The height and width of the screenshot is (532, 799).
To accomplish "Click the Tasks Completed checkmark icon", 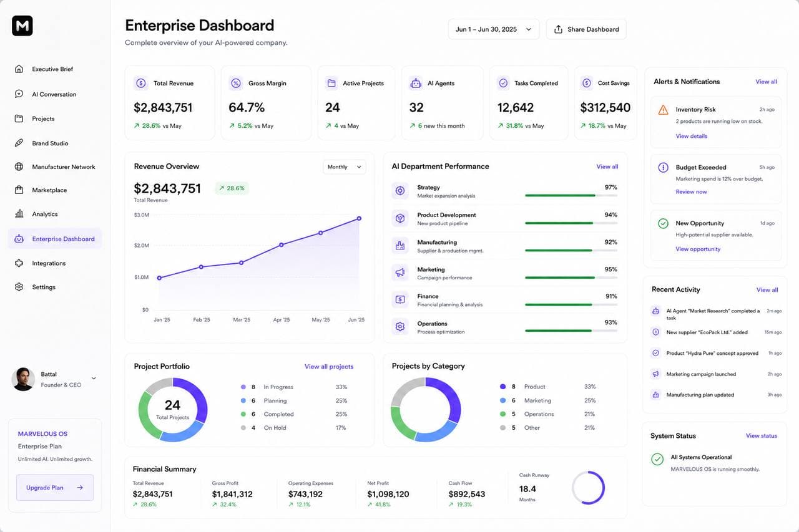I will 503,83.
